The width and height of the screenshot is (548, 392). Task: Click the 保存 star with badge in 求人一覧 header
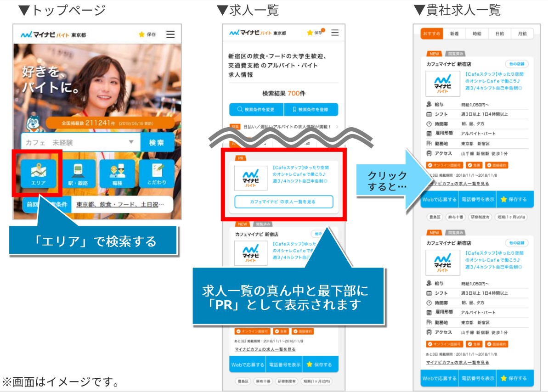click(316, 32)
